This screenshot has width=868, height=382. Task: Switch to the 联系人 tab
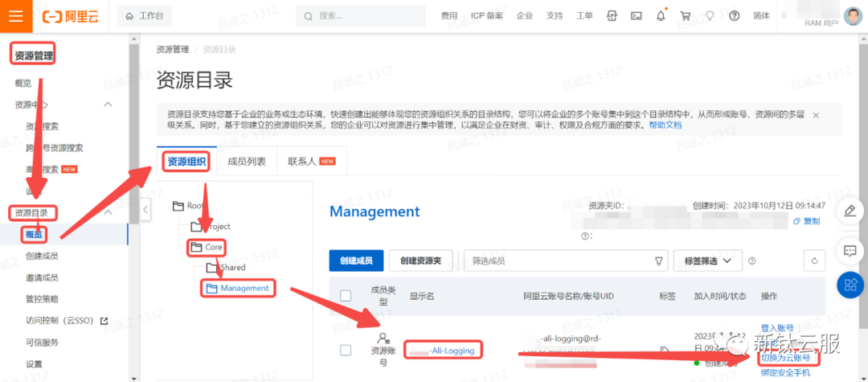tap(310, 161)
